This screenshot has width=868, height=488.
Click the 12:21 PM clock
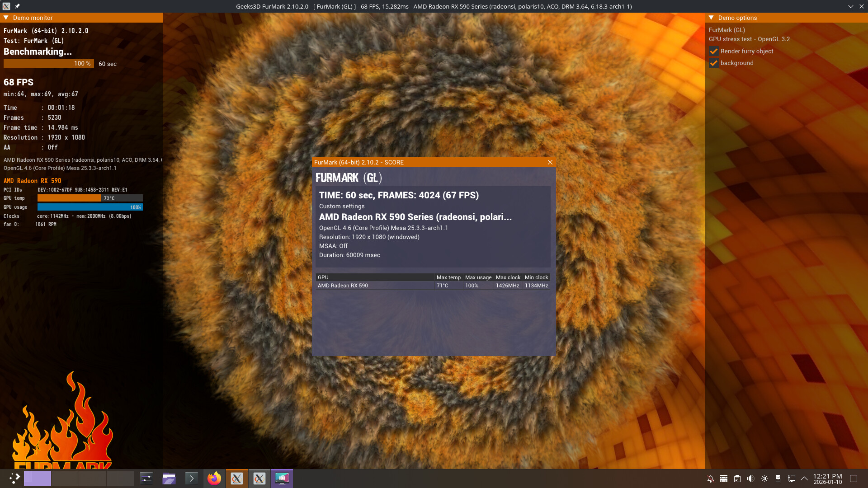827,479
